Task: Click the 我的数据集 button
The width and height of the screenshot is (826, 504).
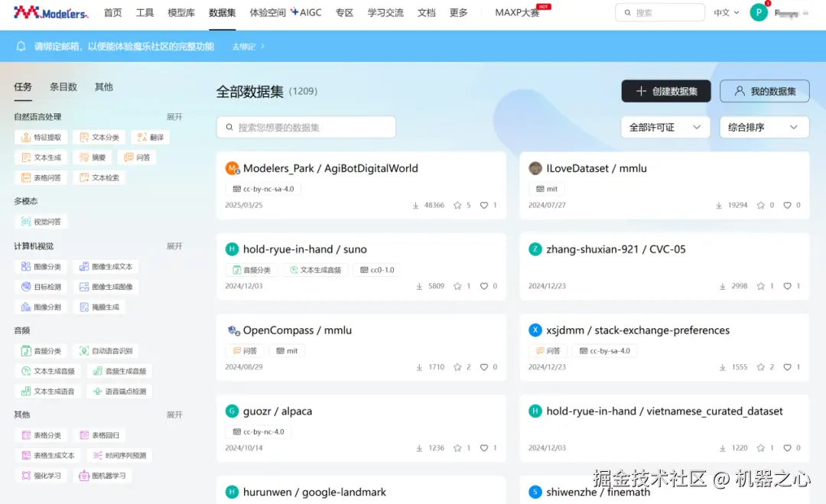Action: pos(764,91)
